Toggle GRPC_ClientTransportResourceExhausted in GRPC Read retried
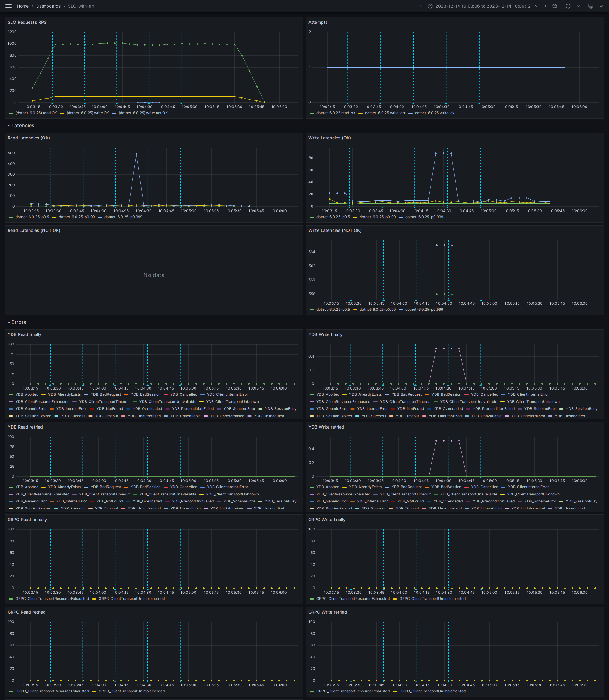Image resolution: width=609 pixels, height=700 pixels. (52, 691)
